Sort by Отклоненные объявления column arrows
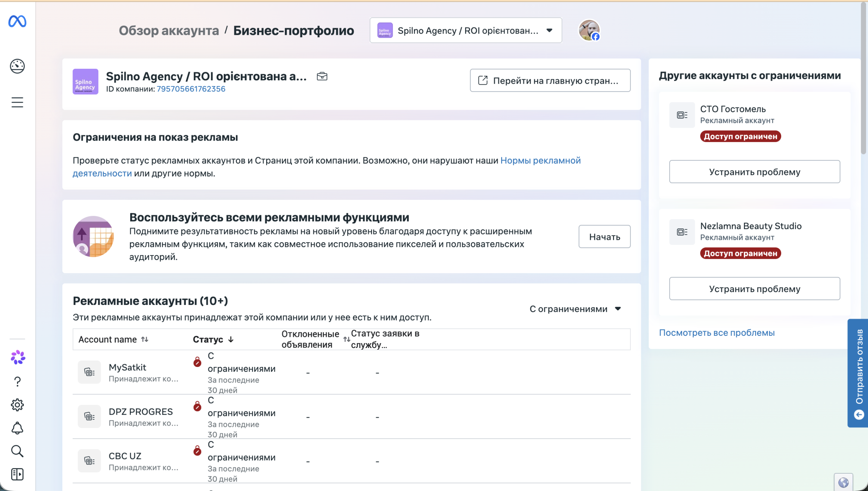Screen dimensions: 868x491 coord(347,339)
